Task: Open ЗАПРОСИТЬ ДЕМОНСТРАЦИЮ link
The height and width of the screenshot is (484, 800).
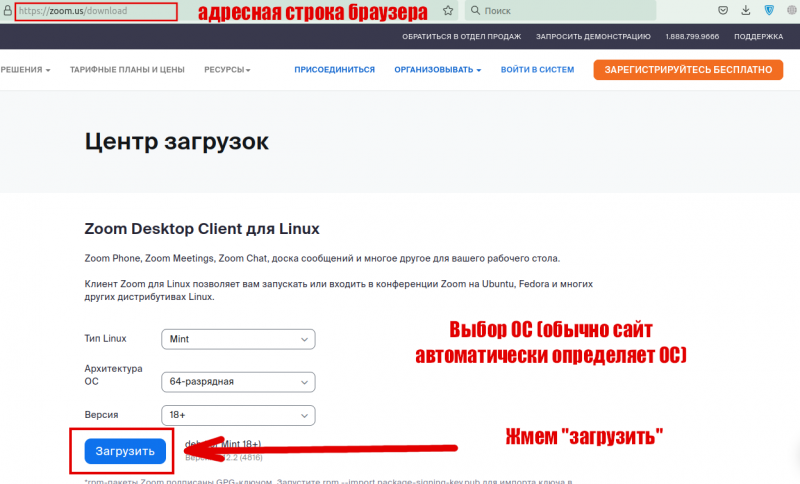Action: (593, 37)
